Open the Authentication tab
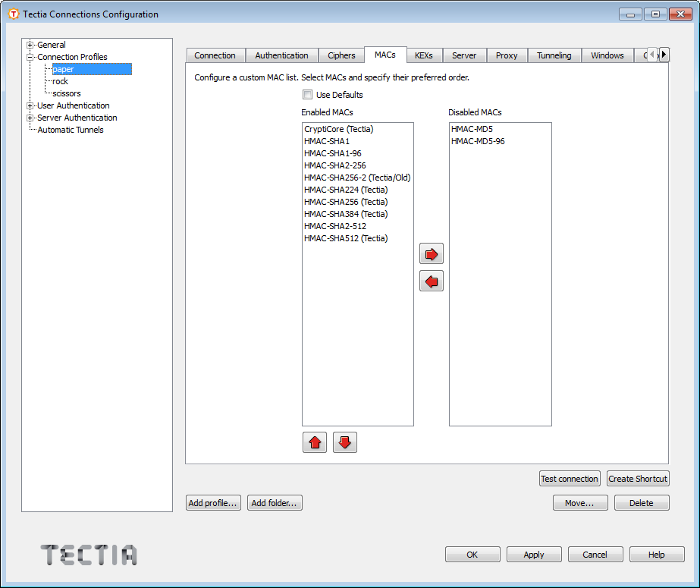 [281, 55]
